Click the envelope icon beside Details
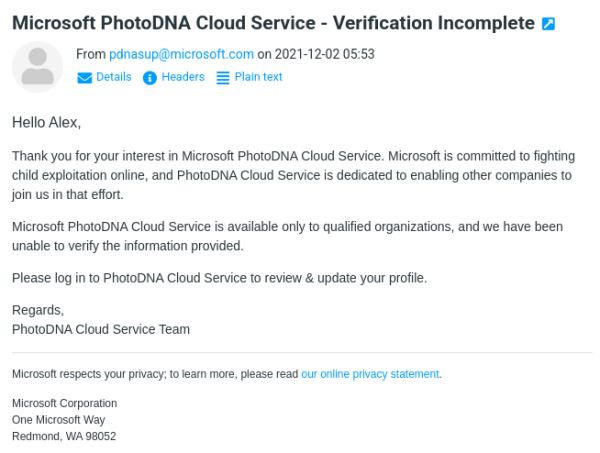 [x=85, y=78]
